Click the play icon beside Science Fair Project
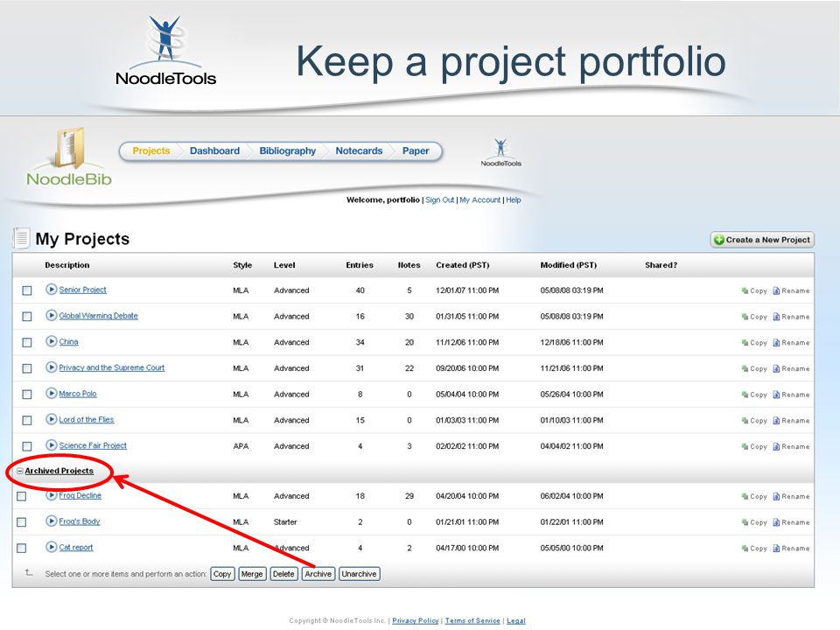 point(51,445)
